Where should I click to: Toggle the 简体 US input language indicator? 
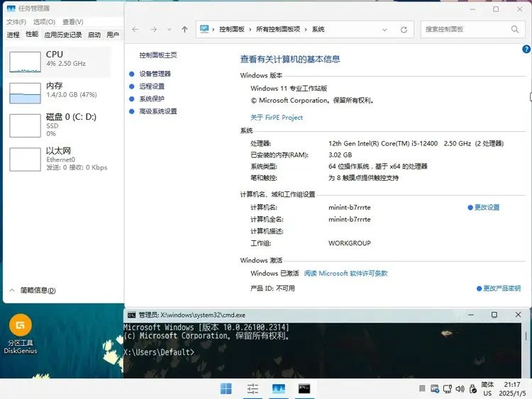point(487,389)
